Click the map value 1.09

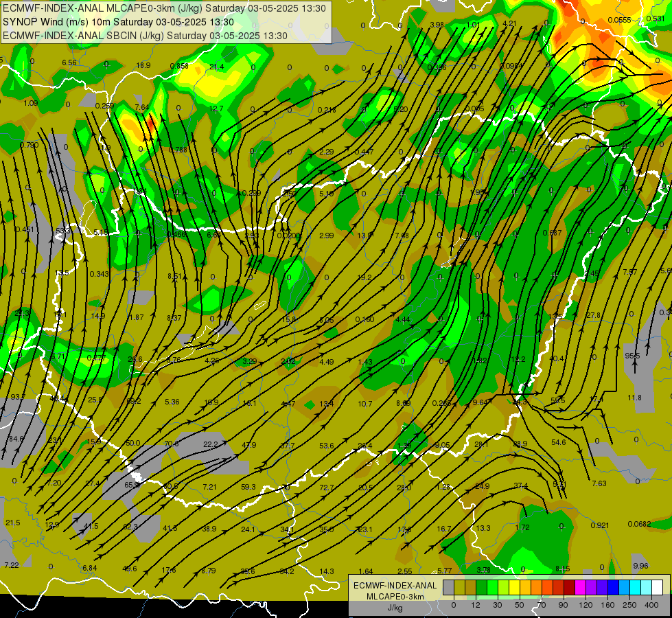pos(31,104)
